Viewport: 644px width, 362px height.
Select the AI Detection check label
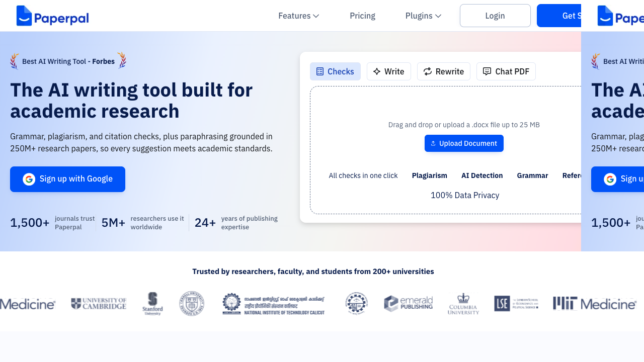click(482, 175)
